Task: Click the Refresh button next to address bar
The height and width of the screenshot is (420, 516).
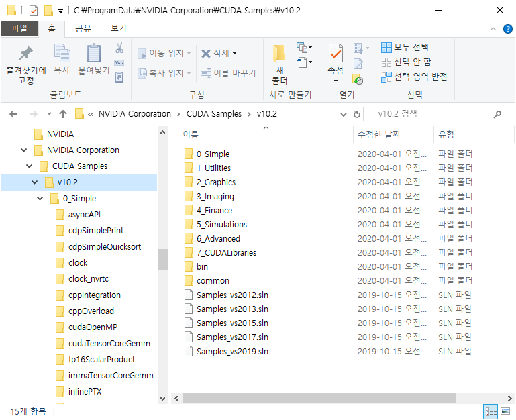Action: 357,114
